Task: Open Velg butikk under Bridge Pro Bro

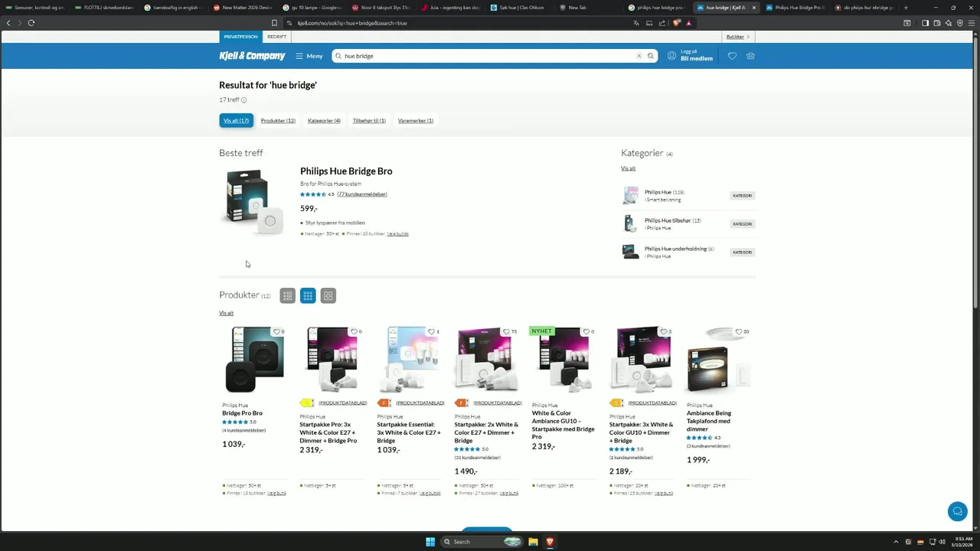Action: point(276,494)
